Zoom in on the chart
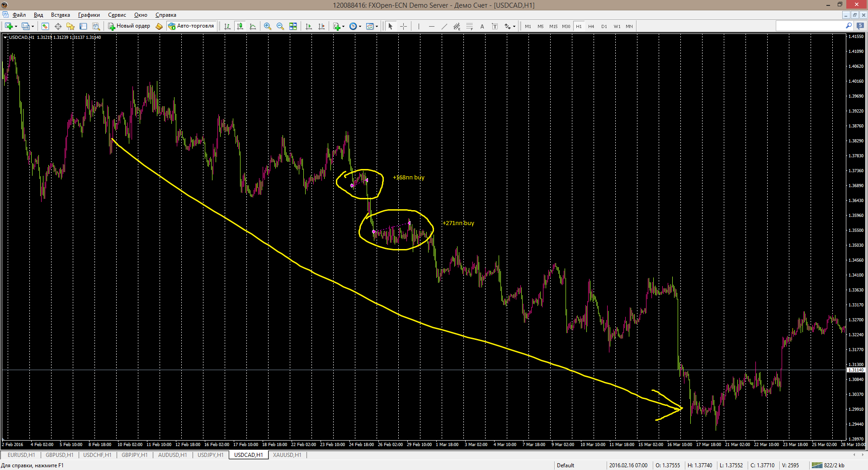Screen dimensions: 868x470 tap(268, 26)
